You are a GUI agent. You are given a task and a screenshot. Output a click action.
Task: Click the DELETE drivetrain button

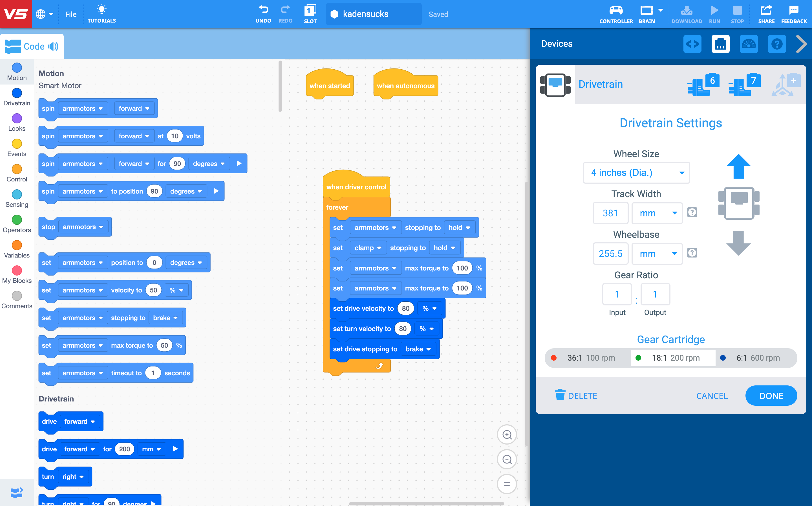576,396
